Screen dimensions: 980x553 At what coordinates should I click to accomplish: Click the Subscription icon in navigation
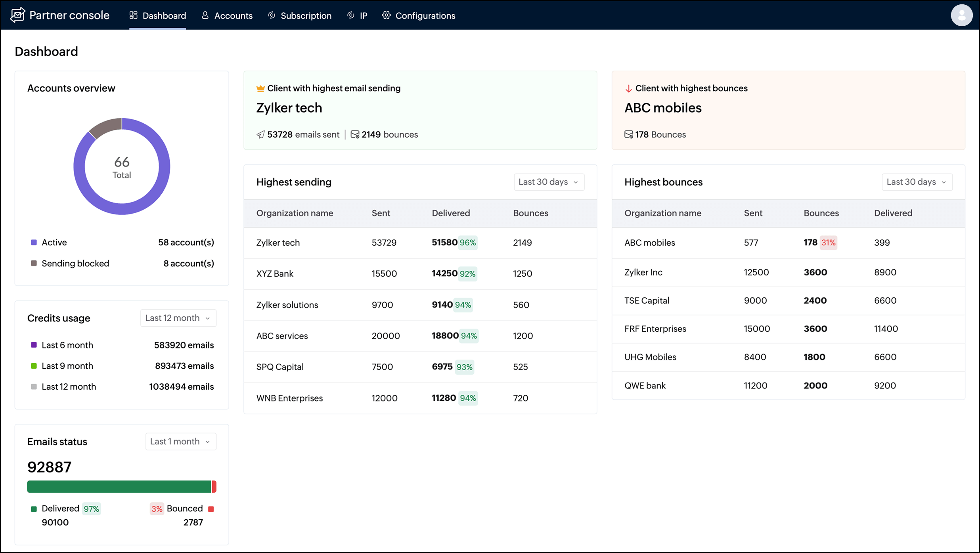pos(272,15)
